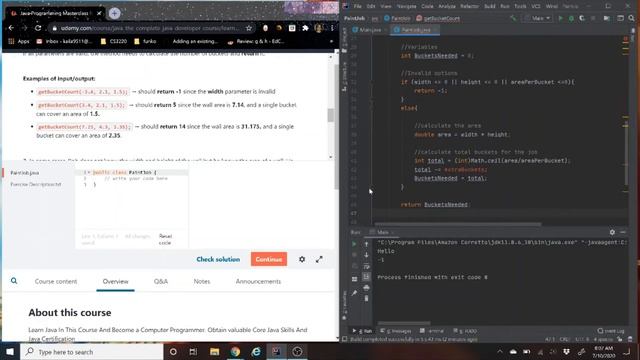The image size is (640, 360).
Task: Click the Chrome back arrow
Action: click(x=11, y=28)
